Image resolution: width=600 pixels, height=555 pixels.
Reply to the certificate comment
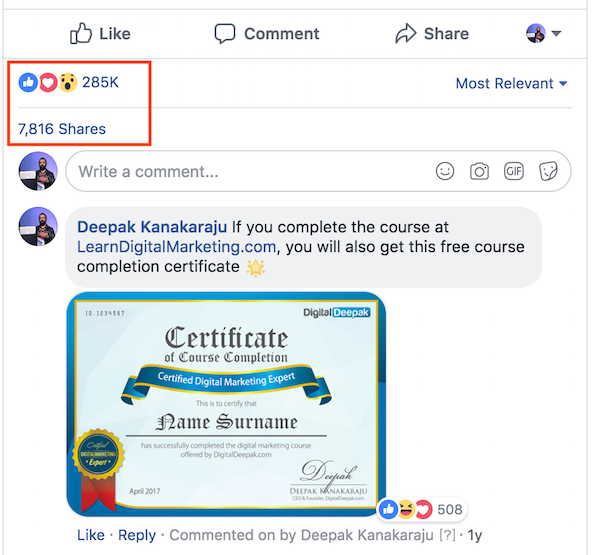pos(137,535)
